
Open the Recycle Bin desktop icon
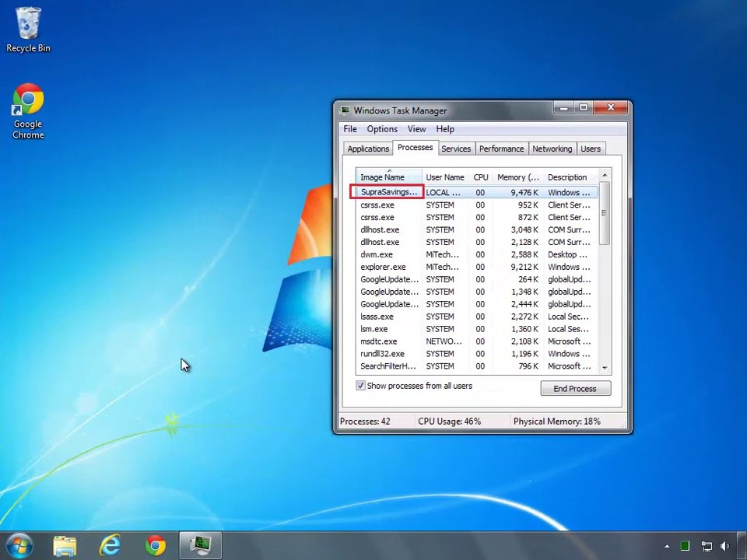(x=28, y=30)
